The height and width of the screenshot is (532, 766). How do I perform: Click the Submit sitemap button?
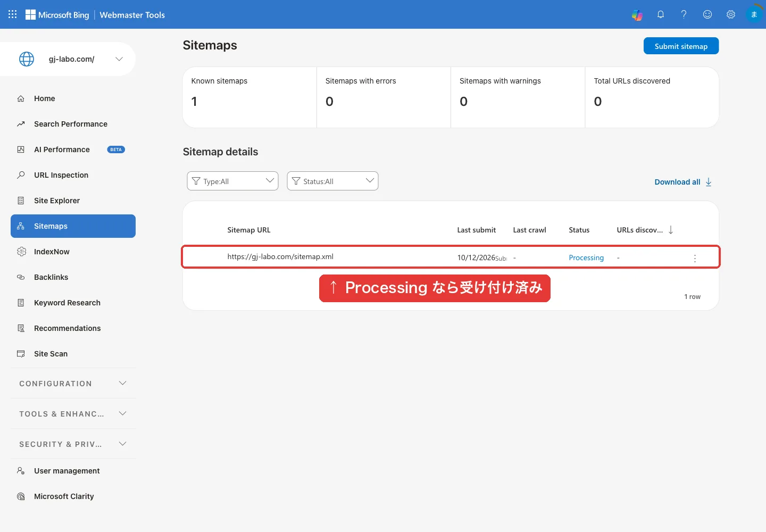[681, 46]
